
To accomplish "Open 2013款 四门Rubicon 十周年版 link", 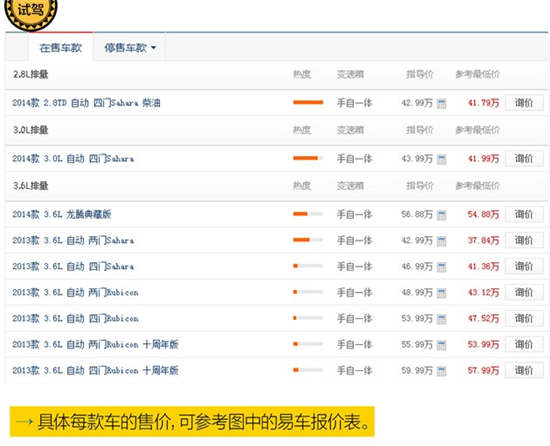I will (95, 370).
